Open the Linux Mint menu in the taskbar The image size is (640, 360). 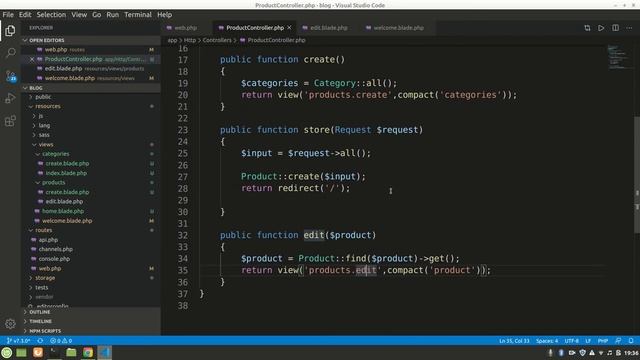pos(7,352)
